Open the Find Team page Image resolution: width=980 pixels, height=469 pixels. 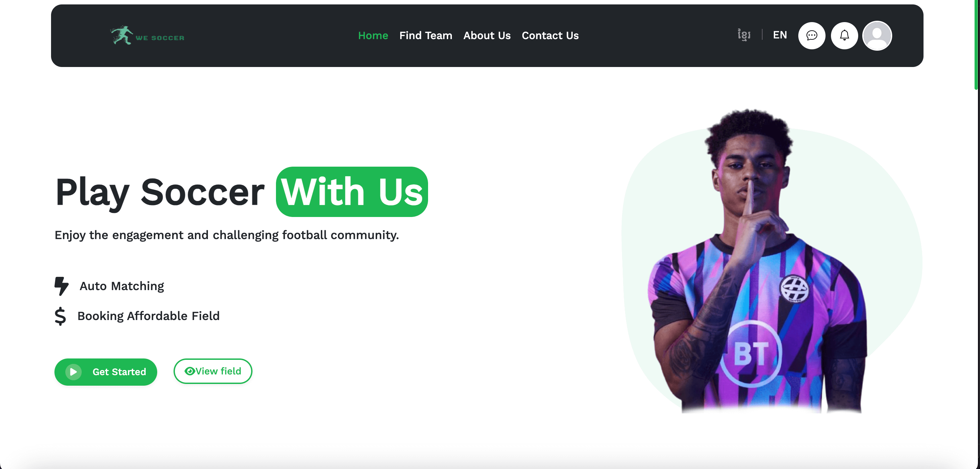click(x=425, y=35)
